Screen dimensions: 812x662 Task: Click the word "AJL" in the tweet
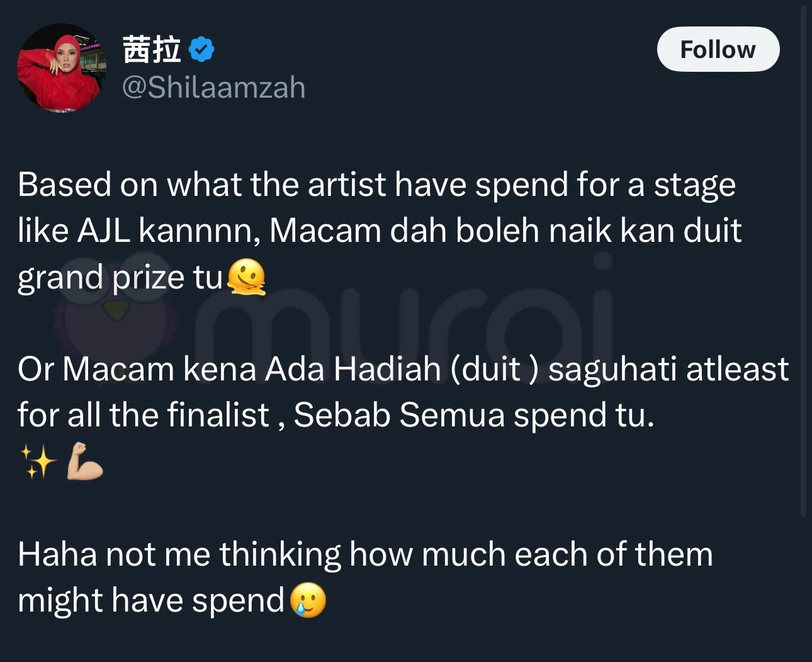coord(104,231)
